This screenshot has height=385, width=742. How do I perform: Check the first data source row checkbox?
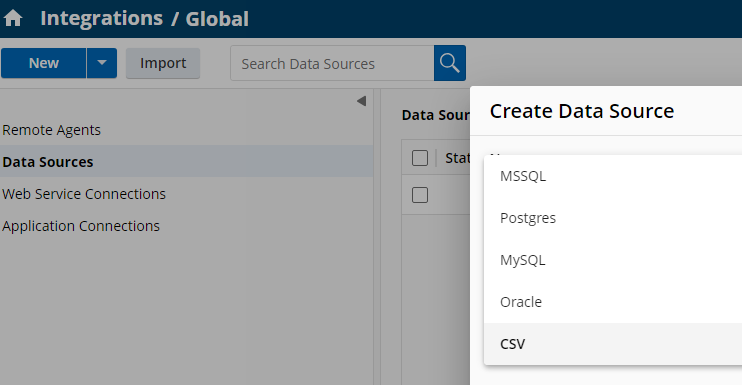(420, 195)
